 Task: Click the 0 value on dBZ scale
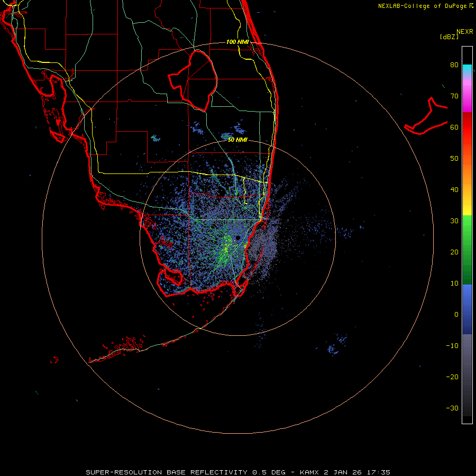tap(456, 315)
